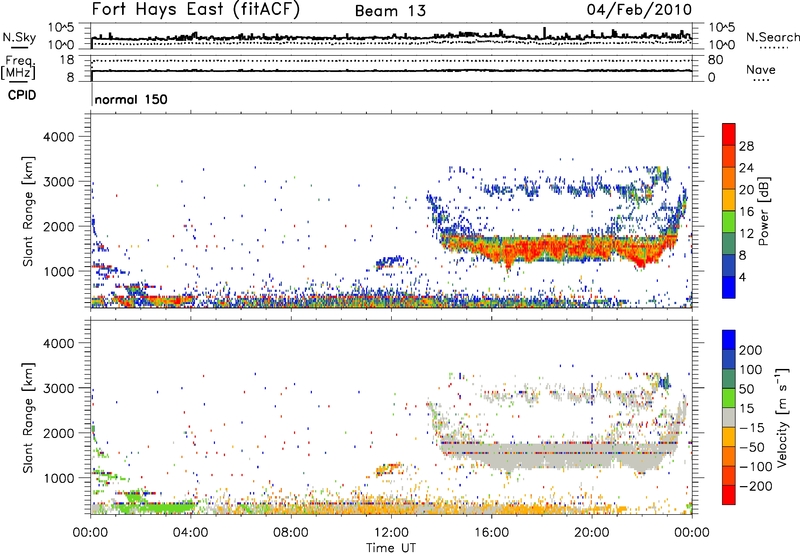Click the 'N.Sky' legend label
Image resolution: width=800 pixels, height=554 pixels.
point(19,37)
